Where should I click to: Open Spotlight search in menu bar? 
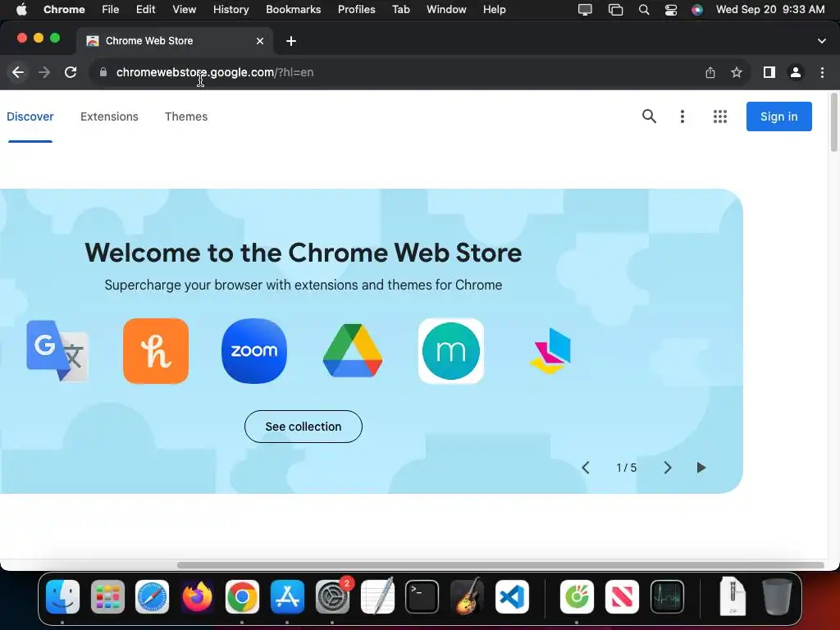tap(644, 10)
